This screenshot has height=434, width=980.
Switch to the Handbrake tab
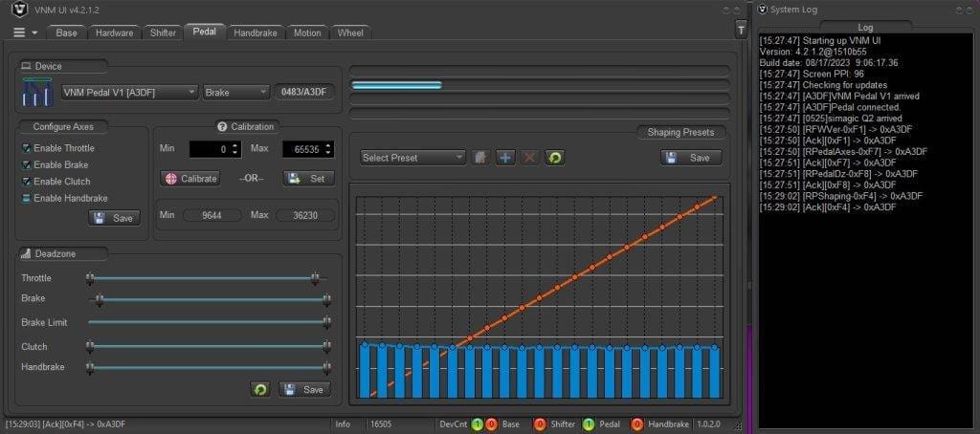(256, 33)
